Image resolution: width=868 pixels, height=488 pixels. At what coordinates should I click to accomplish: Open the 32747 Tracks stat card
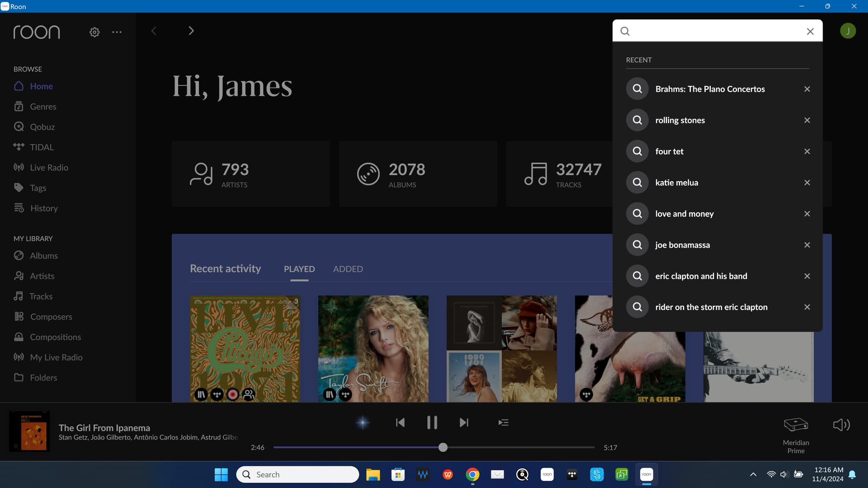(559, 174)
